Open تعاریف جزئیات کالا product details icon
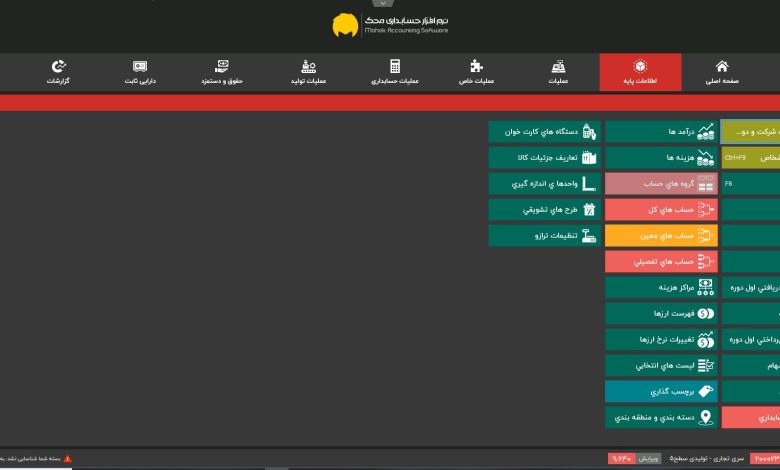Viewport: 780px width, 470px height. [589, 158]
